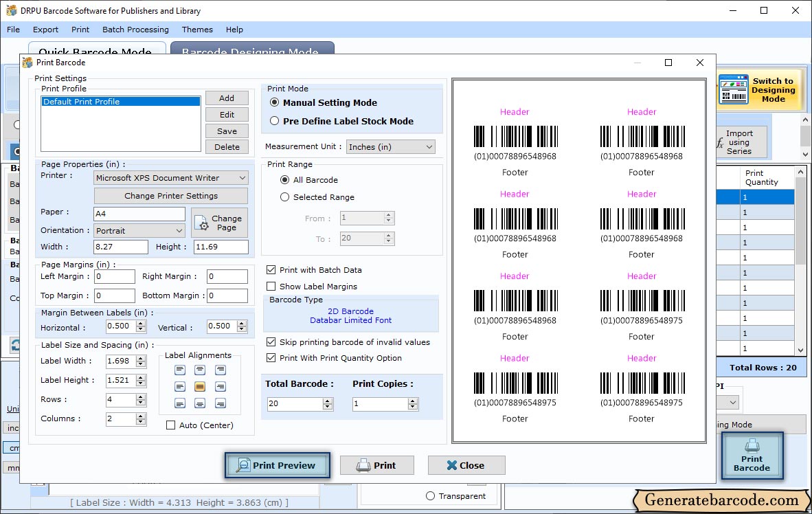Switch to Barcode Designing Mode tab

tap(252, 49)
